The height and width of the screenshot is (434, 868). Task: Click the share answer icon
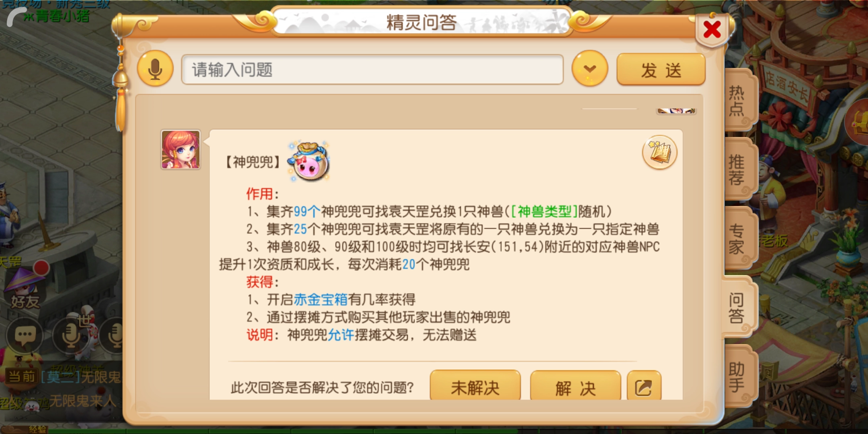point(644,387)
